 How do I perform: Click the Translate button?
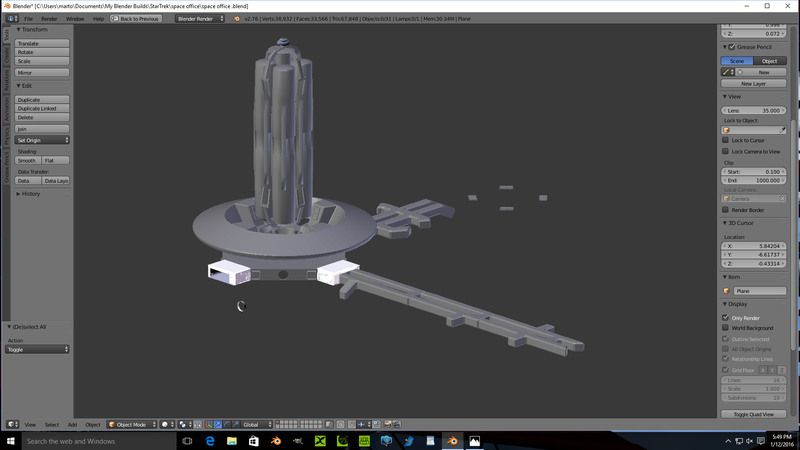point(42,43)
